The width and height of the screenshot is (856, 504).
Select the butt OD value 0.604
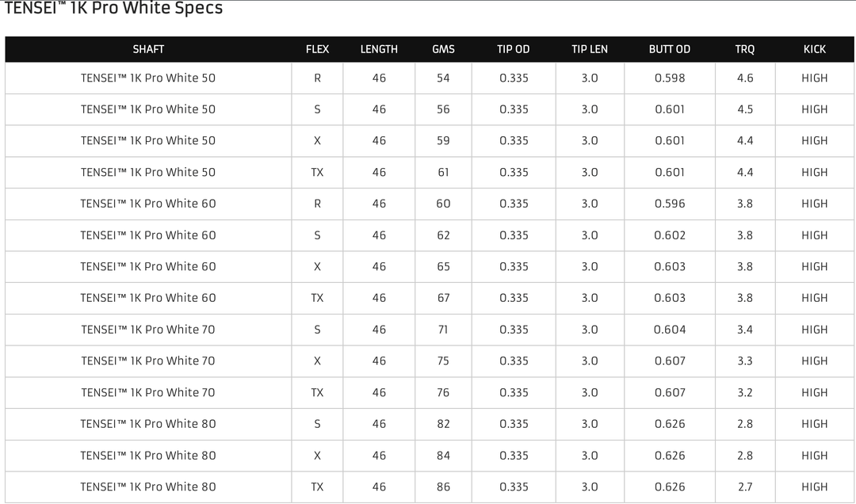tap(670, 330)
